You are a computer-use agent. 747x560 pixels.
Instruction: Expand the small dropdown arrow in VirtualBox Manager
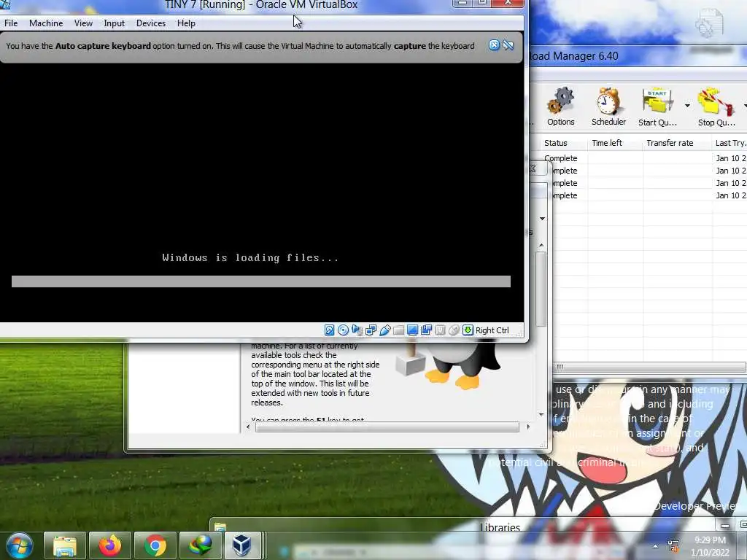click(542, 219)
